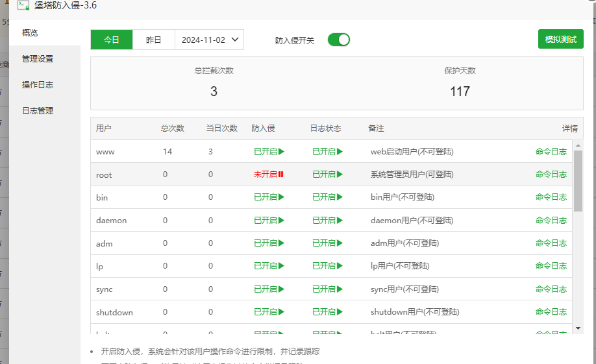Image resolution: width=596 pixels, height=364 pixels.
Task: Toggle the 防入侵开关 master switch
Action: click(x=338, y=40)
